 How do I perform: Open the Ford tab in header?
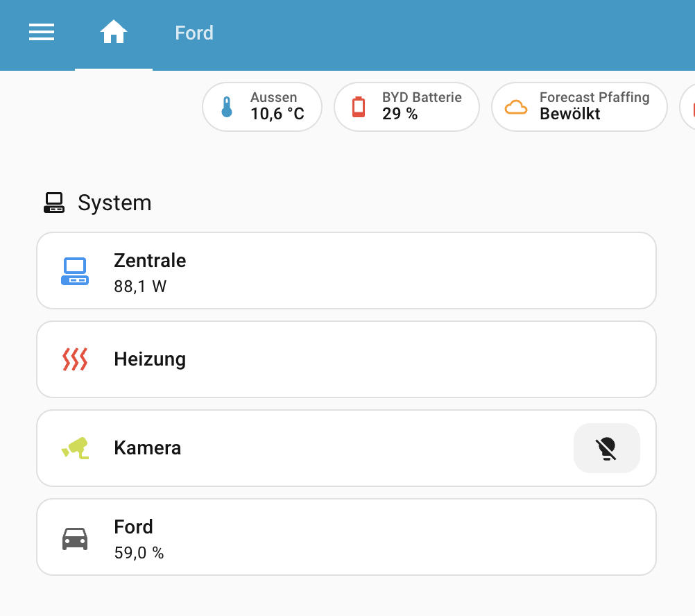(194, 33)
